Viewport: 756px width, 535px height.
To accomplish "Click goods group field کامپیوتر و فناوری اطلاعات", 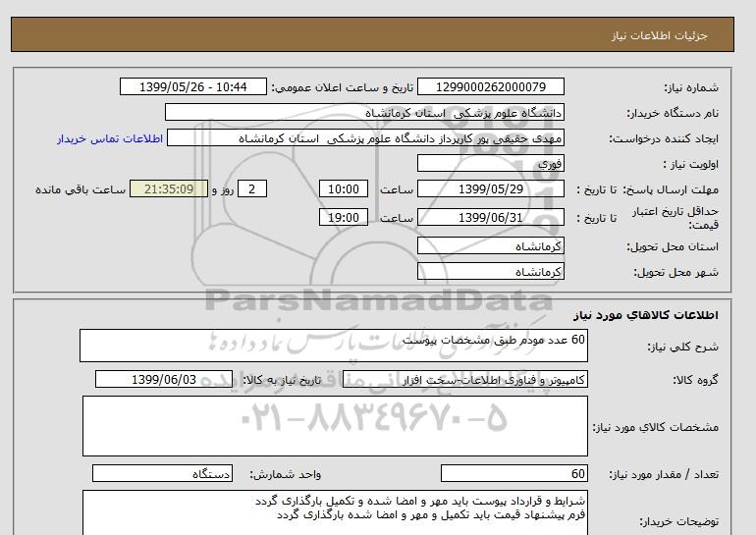I will tap(465, 379).
